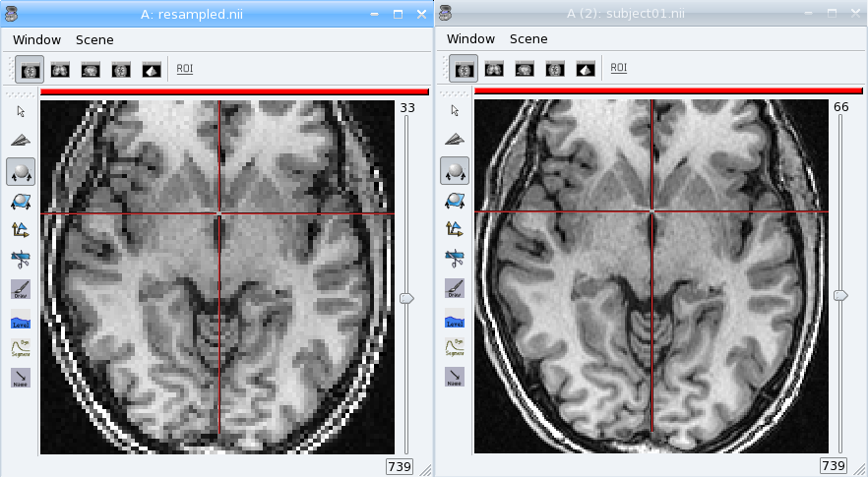Click the slice slider handle in subject01.nii
This screenshot has width=868, height=477.
[840, 295]
